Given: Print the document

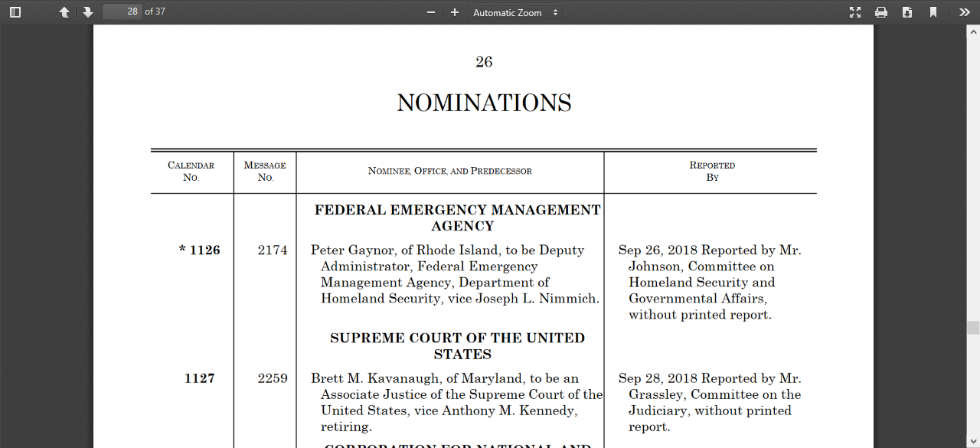Looking at the screenshot, I should 881,12.
